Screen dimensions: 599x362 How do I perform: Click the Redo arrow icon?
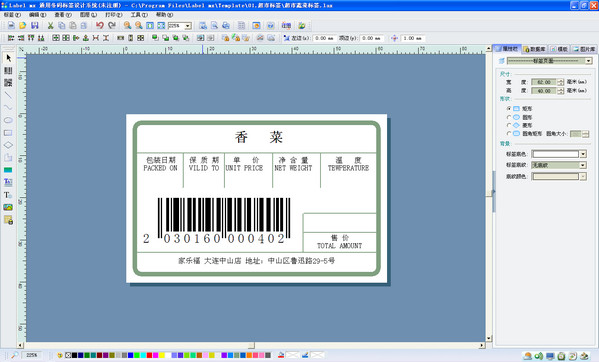pos(112,26)
